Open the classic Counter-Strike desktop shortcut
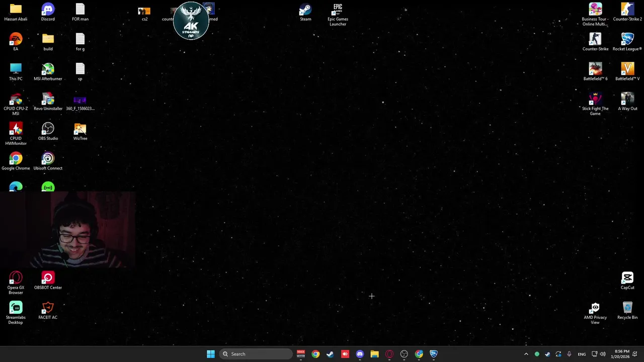This screenshot has width=644, height=362. click(595, 42)
